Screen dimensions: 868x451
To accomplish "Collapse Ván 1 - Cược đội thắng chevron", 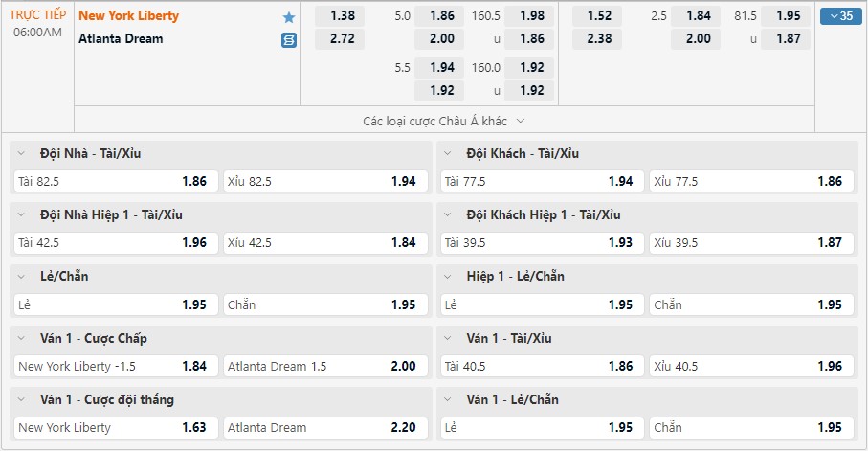I will tap(21, 399).
